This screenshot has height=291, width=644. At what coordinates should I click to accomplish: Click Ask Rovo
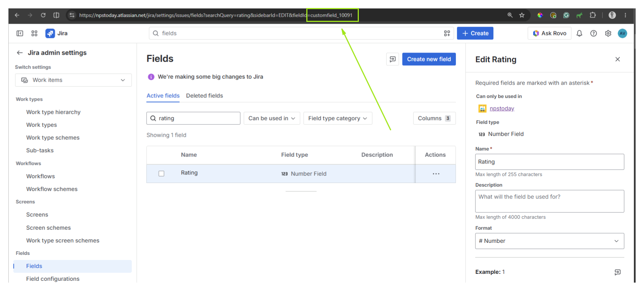(549, 33)
